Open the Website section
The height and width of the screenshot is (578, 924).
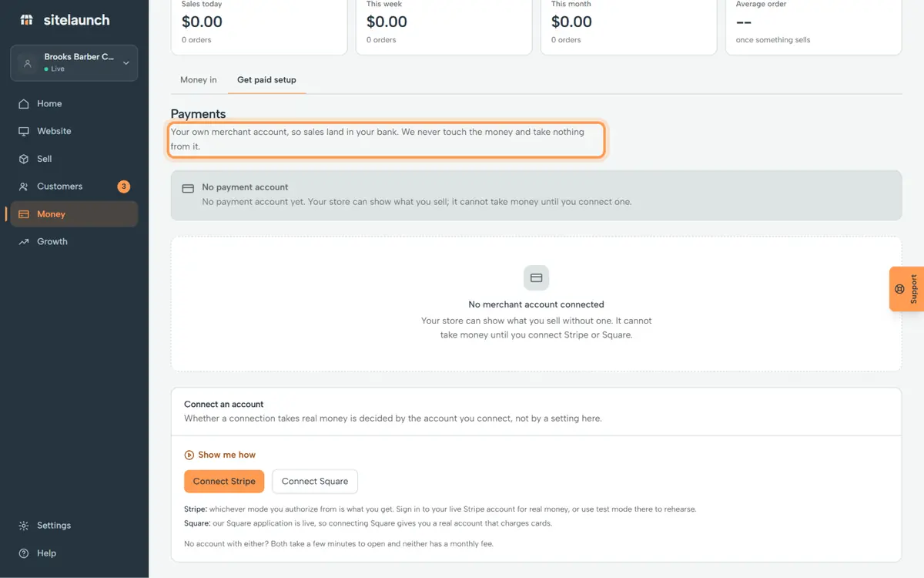(74, 132)
